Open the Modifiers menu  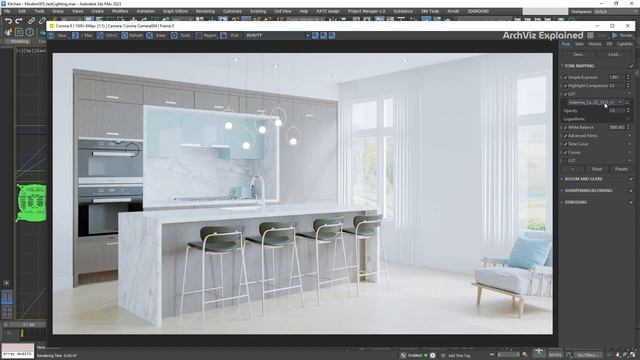pos(120,11)
